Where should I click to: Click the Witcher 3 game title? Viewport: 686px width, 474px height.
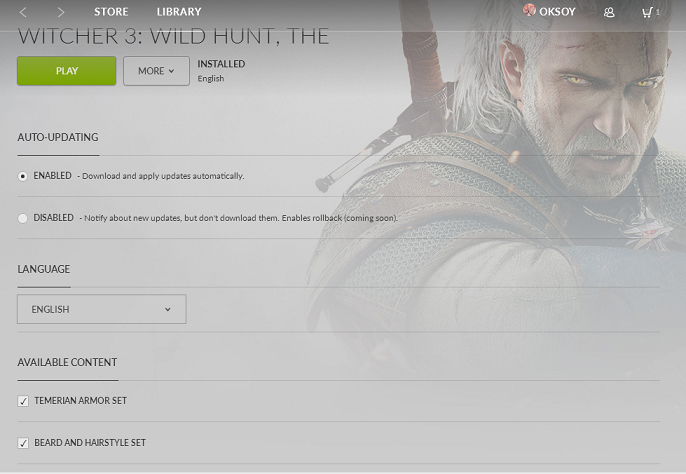173,36
